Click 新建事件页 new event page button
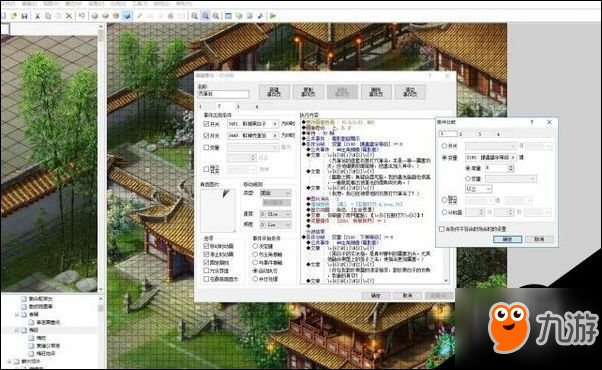The width and height of the screenshot is (602, 370). (274, 92)
